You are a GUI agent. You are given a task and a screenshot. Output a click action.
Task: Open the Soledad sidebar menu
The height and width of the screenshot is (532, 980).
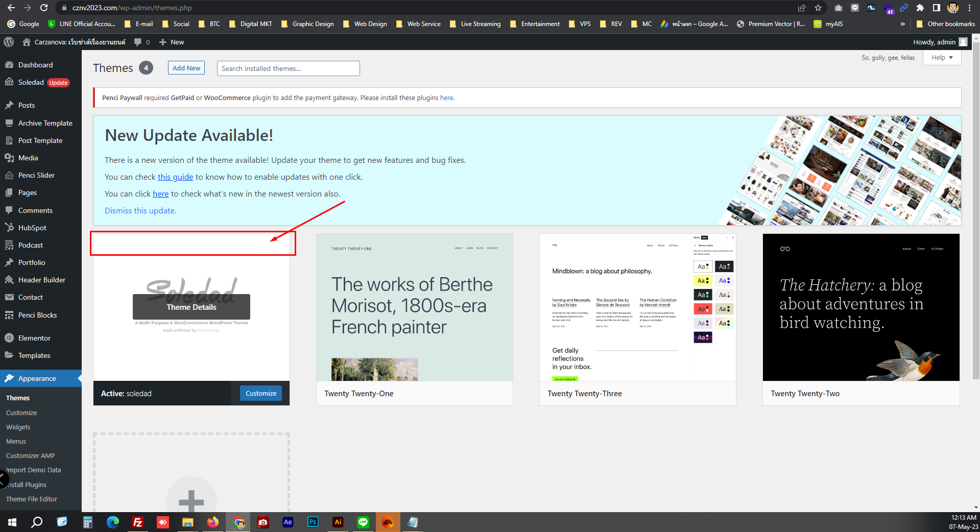[x=31, y=82]
